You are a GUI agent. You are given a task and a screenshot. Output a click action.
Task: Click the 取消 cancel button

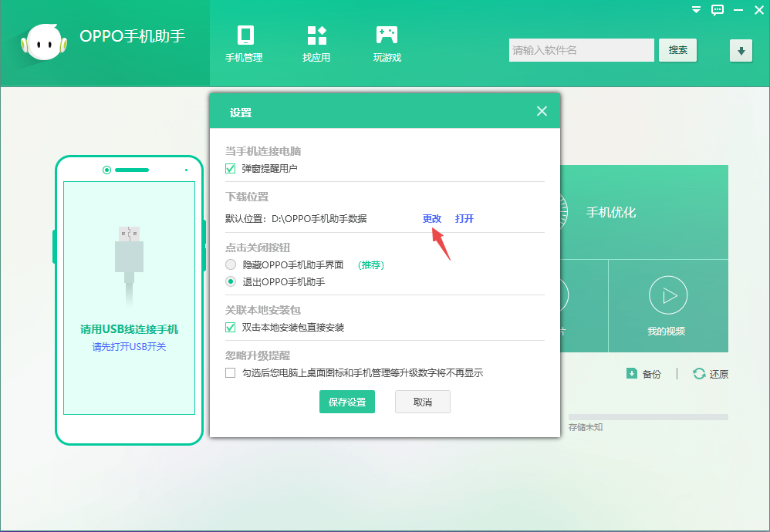422,402
